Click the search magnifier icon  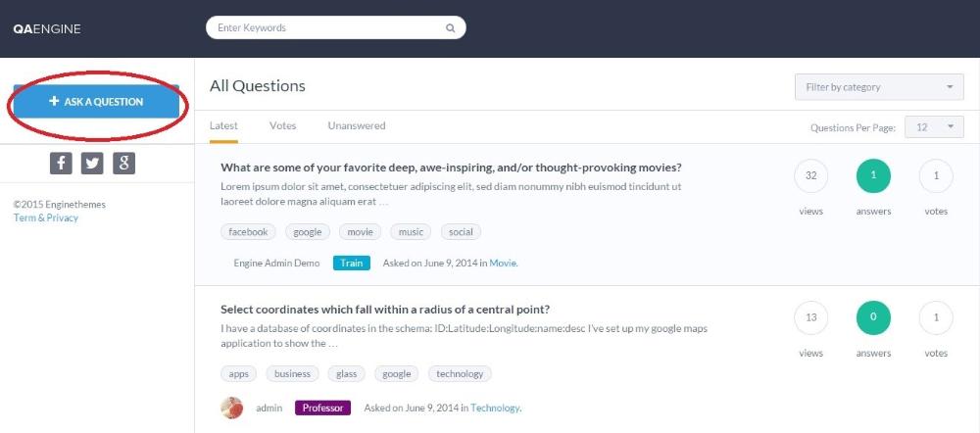451,28
